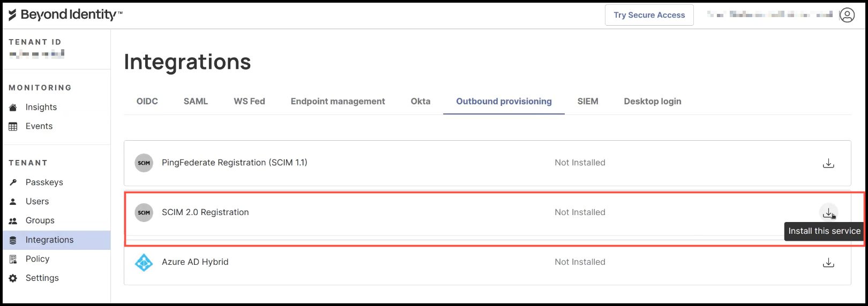
Task: Click the Beyond Identity logo
Action: pyautogui.click(x=65, y=15)
